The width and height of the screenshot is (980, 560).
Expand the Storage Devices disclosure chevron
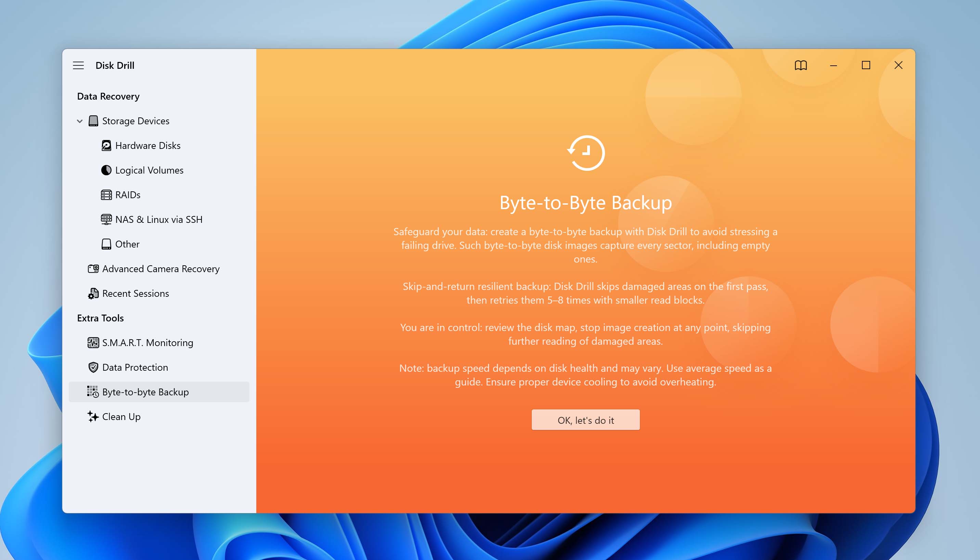[x=79, y=121]
